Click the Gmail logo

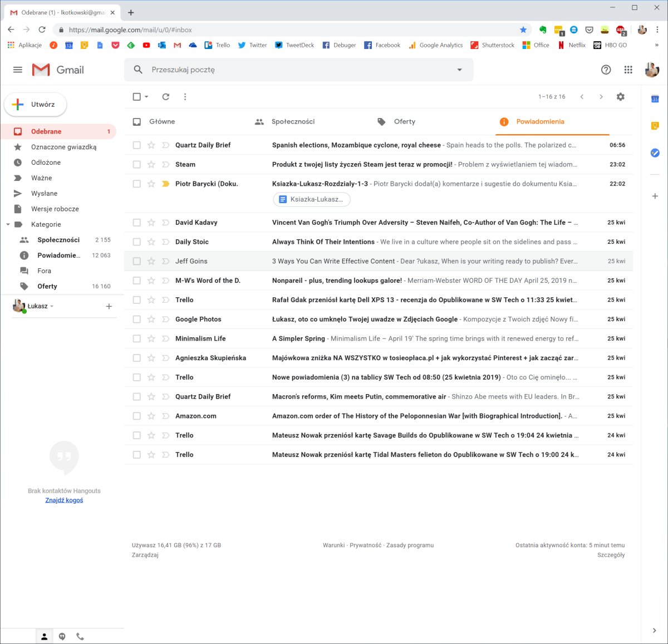pos(58,70)
